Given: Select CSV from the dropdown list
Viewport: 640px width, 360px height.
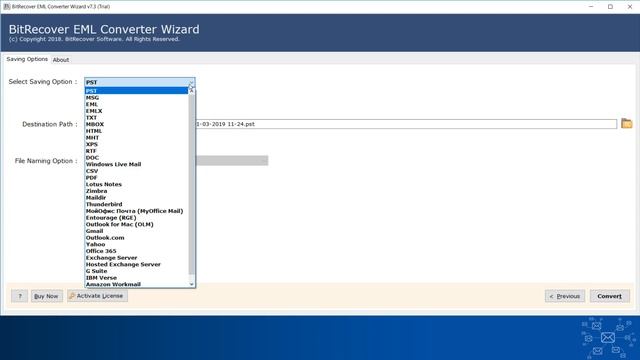Looking at the screenshot, I should (136, 171).
